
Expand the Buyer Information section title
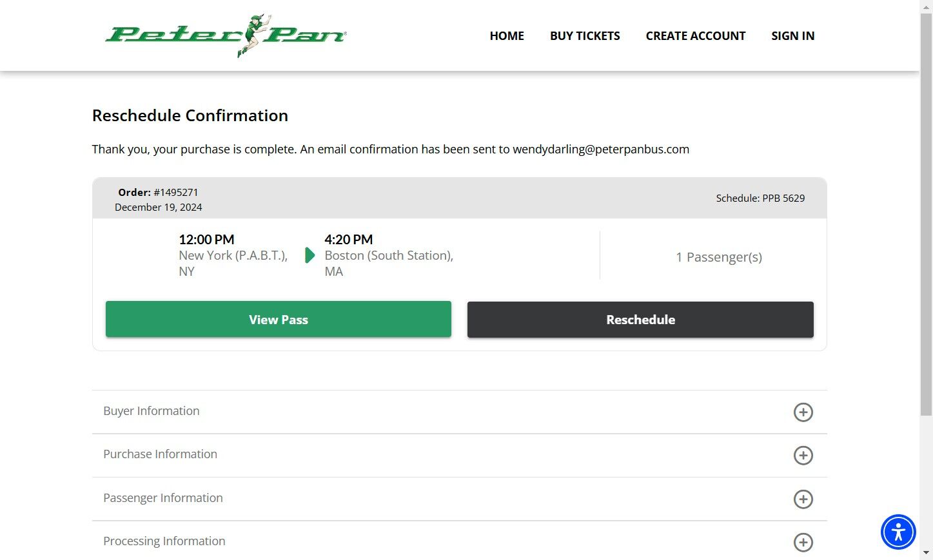pos(152,411)
